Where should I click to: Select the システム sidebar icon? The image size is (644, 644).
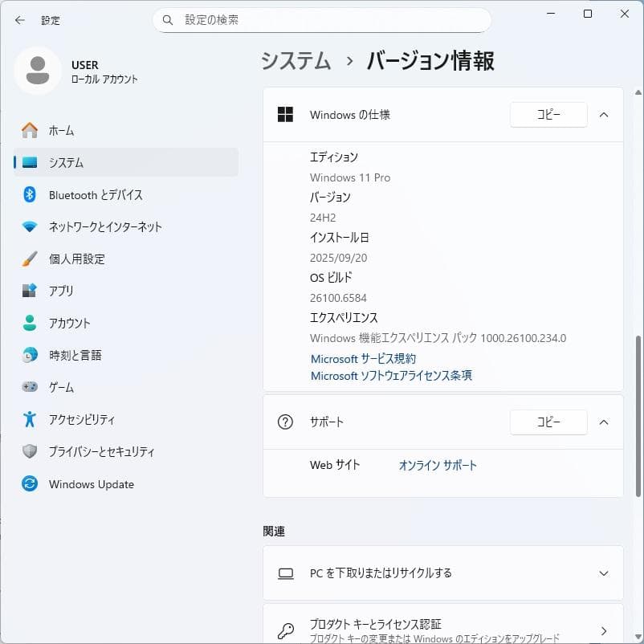(x=31, y=162)
